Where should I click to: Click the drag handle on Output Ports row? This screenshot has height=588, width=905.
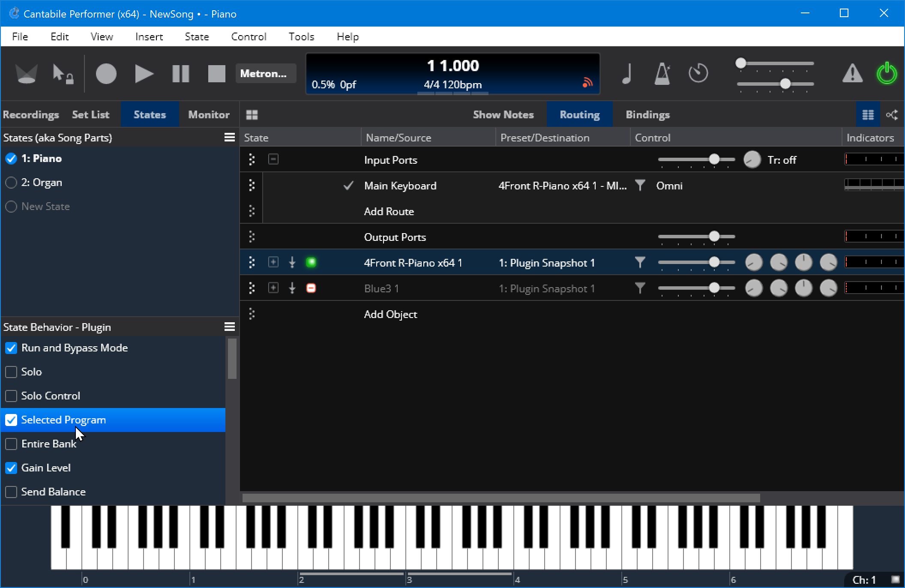(252, 237)
